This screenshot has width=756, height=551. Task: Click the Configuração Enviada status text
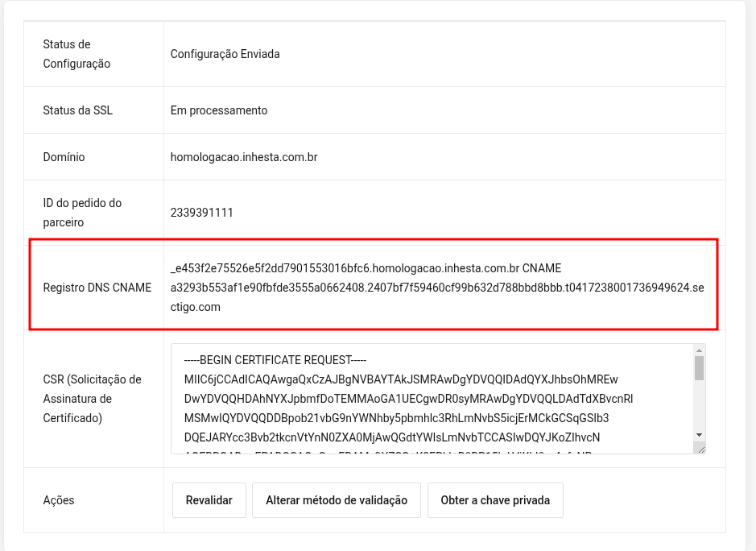click(x=225, y=53)
